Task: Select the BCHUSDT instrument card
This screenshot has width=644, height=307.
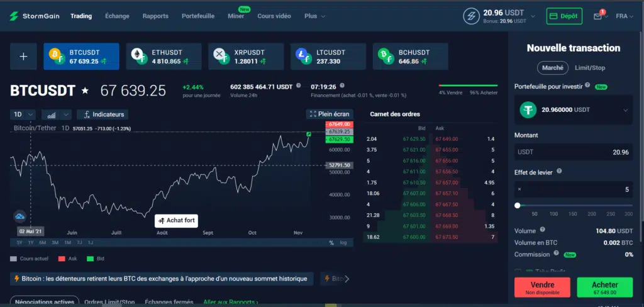Action: pyautogui.click(x=410, y=57)
